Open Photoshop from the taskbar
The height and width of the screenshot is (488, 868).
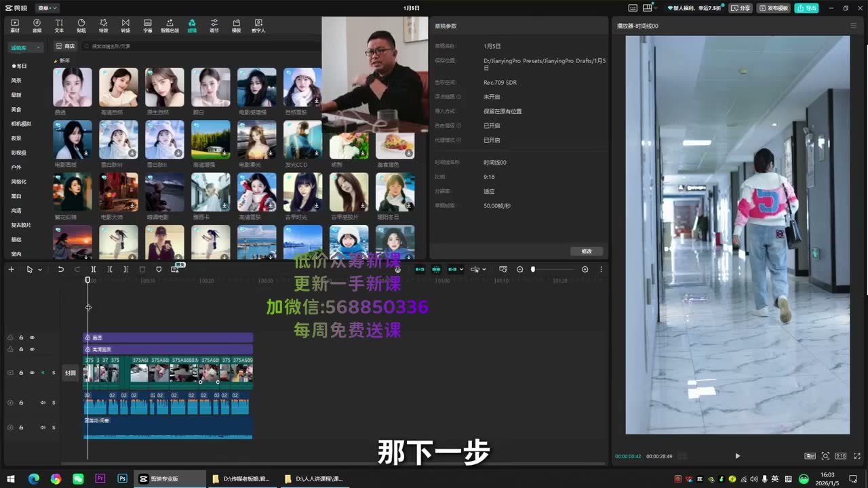(122, 479)
